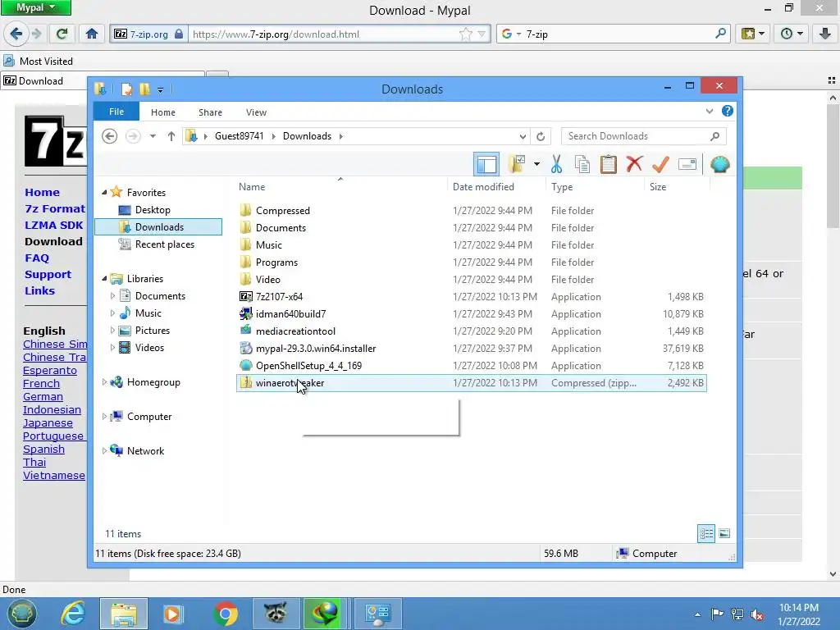This screenshot has height=630, width=840.
Task: Click the orange checkmark Properties icon
Action: coord(660,164)
